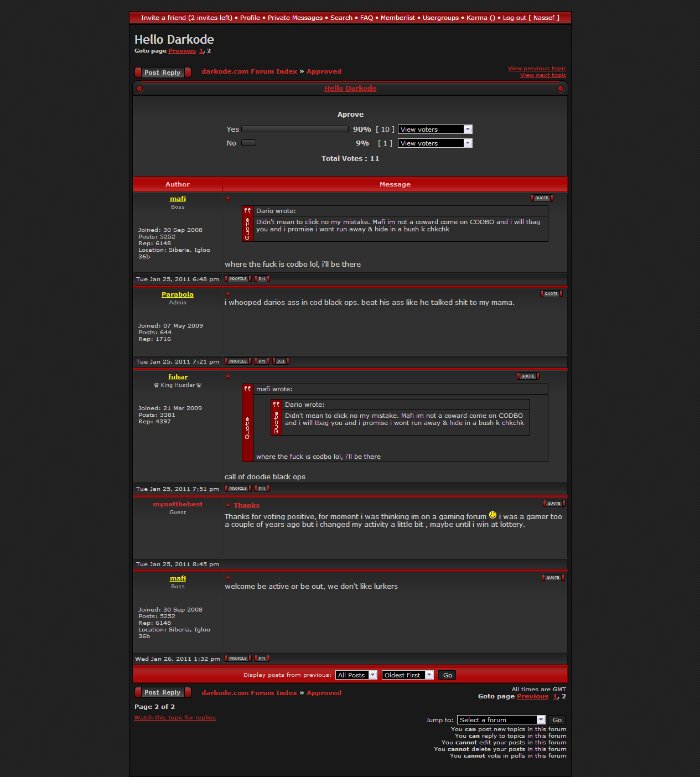Expand the All Posts filter dropdown
Screen dimensions: 700x777
[x=356, y=675]
